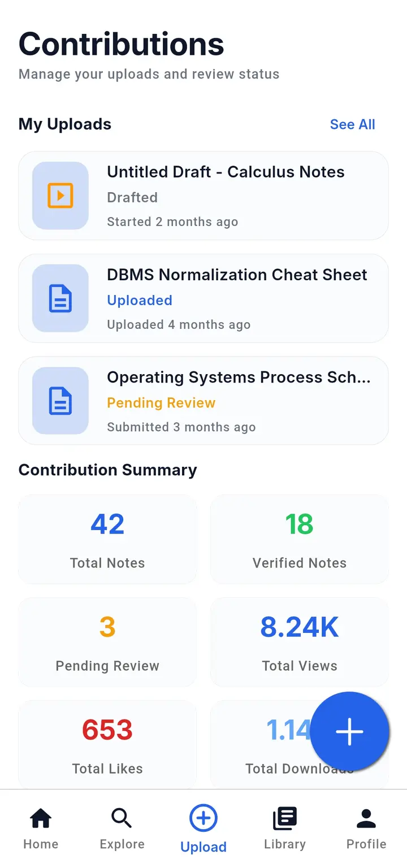The width and height of the screenshot is (407, 868).
Task: Click the My Uploads heading
Action: coord(65,124)
